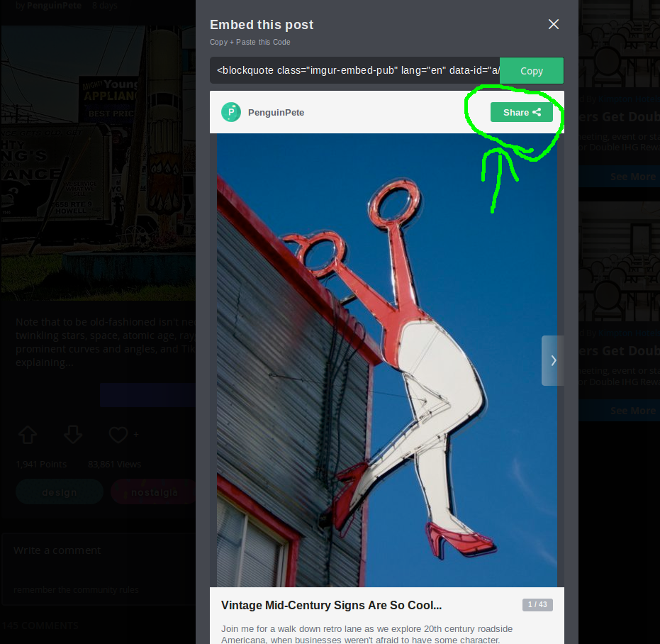Open the Vintage Mid-Century Signs title link
660x644 pixels.
click(x=331, y=605)
